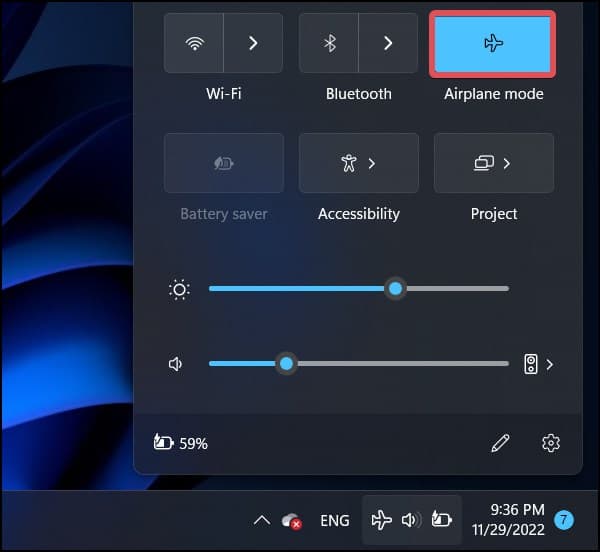Click the OneDrive cloud error icon

tap(292, 521)
